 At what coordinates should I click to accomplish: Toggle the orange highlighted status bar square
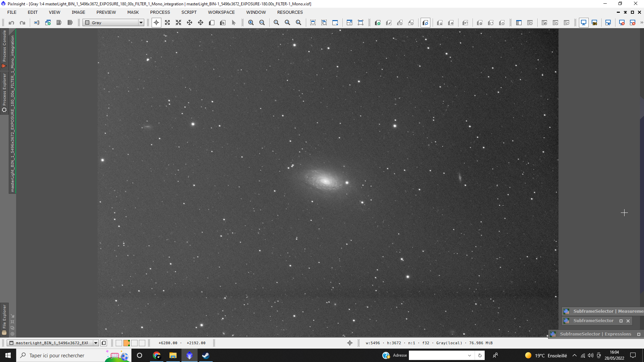(x=126, y=343)
